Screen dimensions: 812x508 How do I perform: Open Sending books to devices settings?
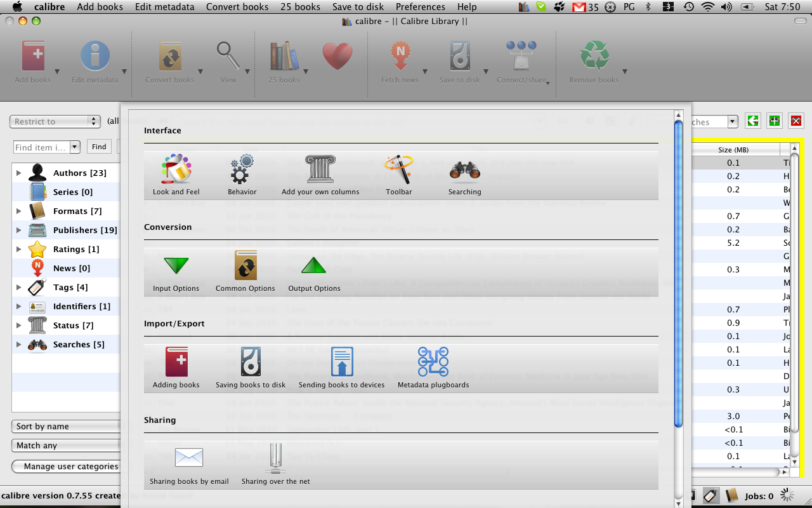(342, 368)
